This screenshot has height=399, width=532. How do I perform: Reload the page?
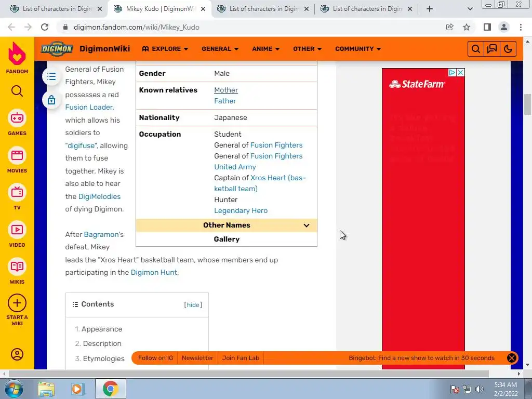coord(45,27)
